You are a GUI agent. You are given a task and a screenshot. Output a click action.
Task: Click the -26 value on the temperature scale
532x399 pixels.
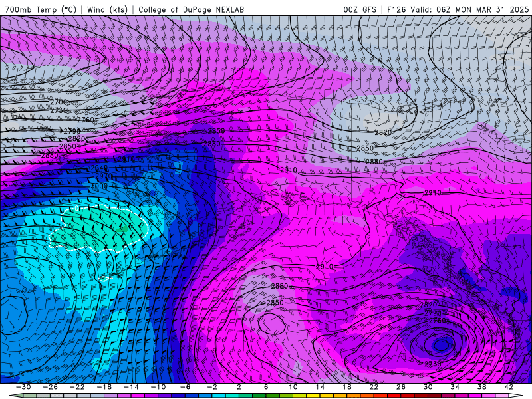(x=51, y=387)
